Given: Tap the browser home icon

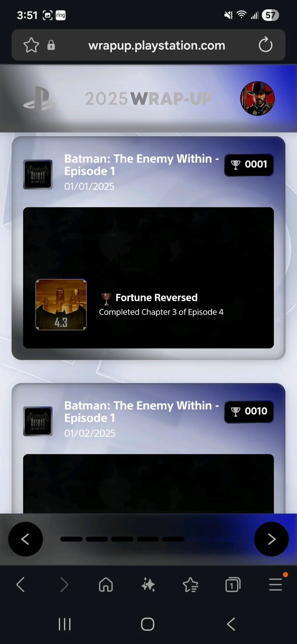Looking at the screenshot, I should 106,585.
